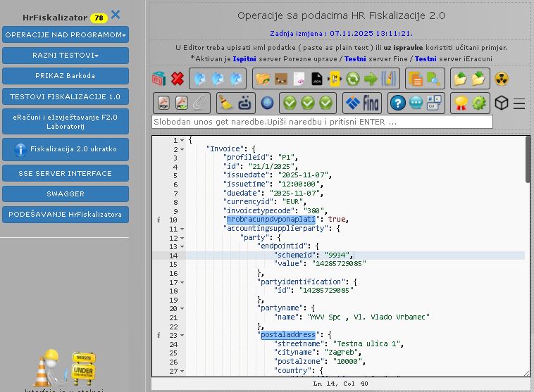Viewport: 534px width, 392px height.
Task: Click the green gear settings icon
Action: pyautogui.click(x=479, y=103)
